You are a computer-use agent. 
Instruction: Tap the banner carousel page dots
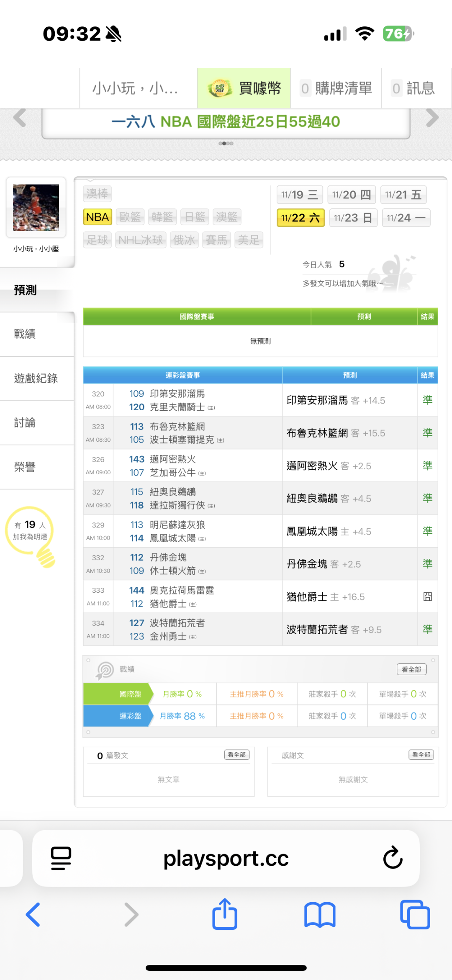pyautogui.click(x=226, y=144)
